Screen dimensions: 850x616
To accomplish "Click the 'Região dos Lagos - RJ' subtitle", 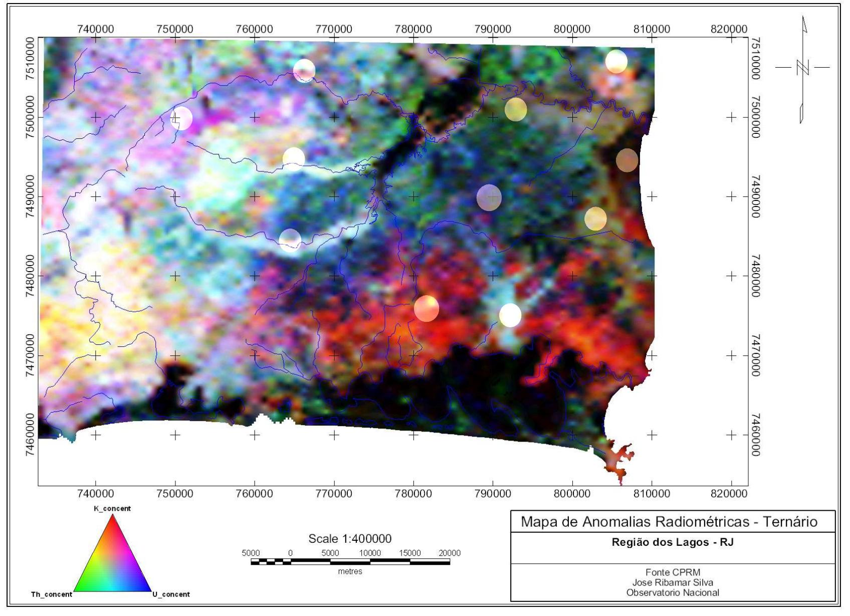I will tap(673, 542).
